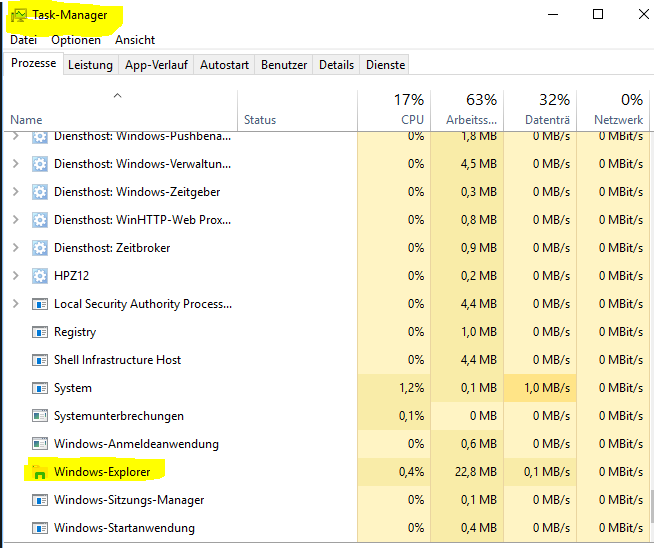Click the Diensthost Windows-Verwaltun... gear icon
The width and height of the screenshot is (654, 548).
click(40, 164)
